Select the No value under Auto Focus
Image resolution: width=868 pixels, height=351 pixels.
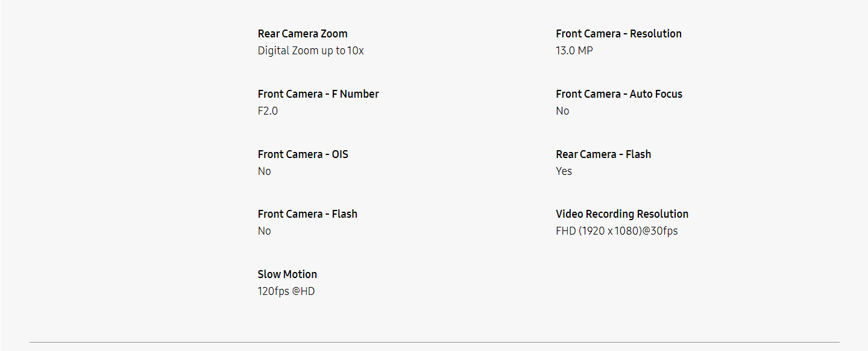[562, 111]
